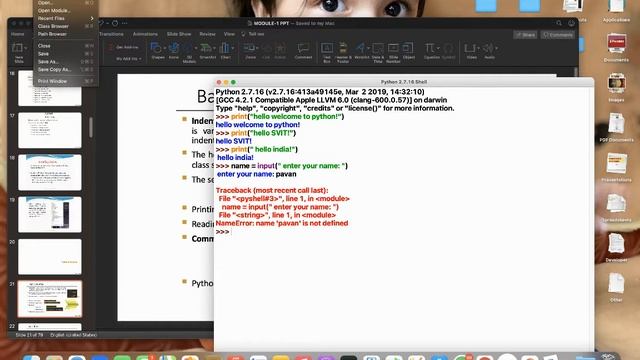Click the Video icon in ribbon

pos(470,48)
